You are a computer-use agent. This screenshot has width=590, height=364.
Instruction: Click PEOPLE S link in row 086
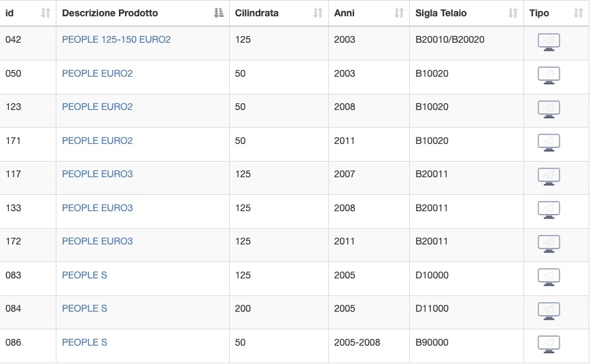84,342
